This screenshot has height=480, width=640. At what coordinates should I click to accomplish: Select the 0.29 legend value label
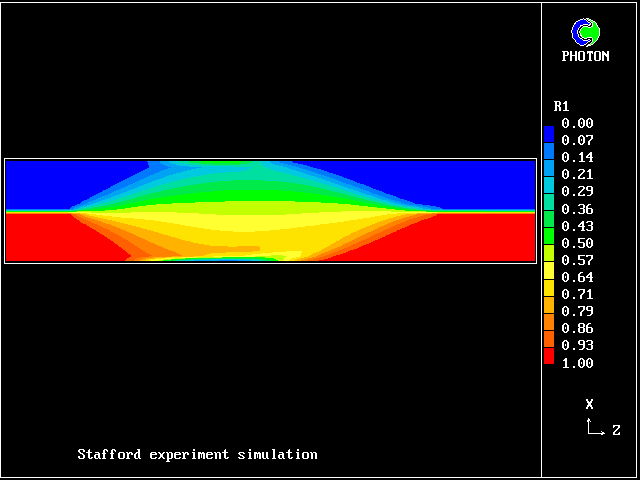pos(577,192)
